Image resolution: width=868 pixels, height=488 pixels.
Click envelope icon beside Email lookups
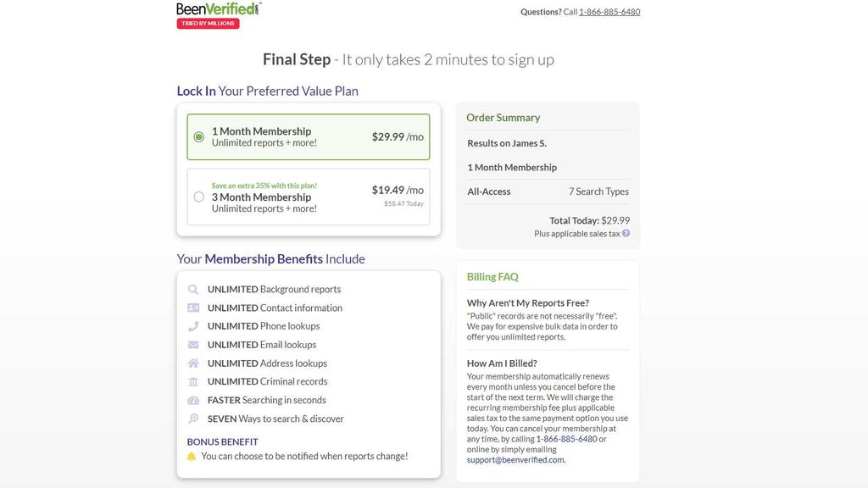pyautogui.click(x=193, y=345)
